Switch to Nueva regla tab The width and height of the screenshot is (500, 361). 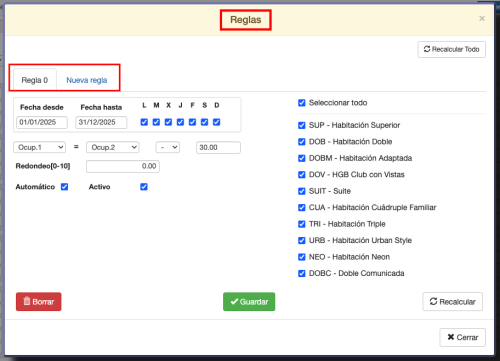[87, 80]
